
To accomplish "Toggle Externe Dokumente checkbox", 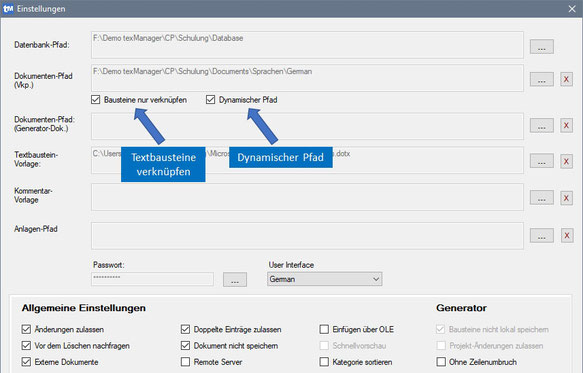I will pos(26,362).
